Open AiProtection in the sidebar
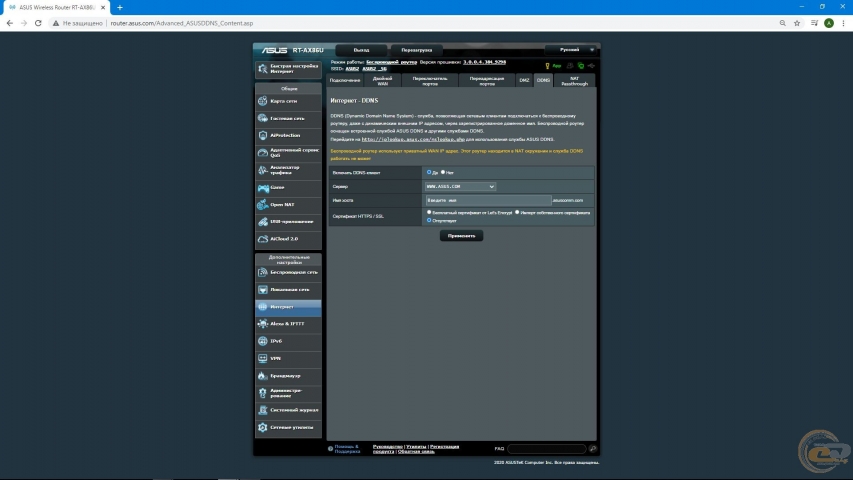Screen dimensions: 853x480 pyautogui.click(x=288, y=135)
